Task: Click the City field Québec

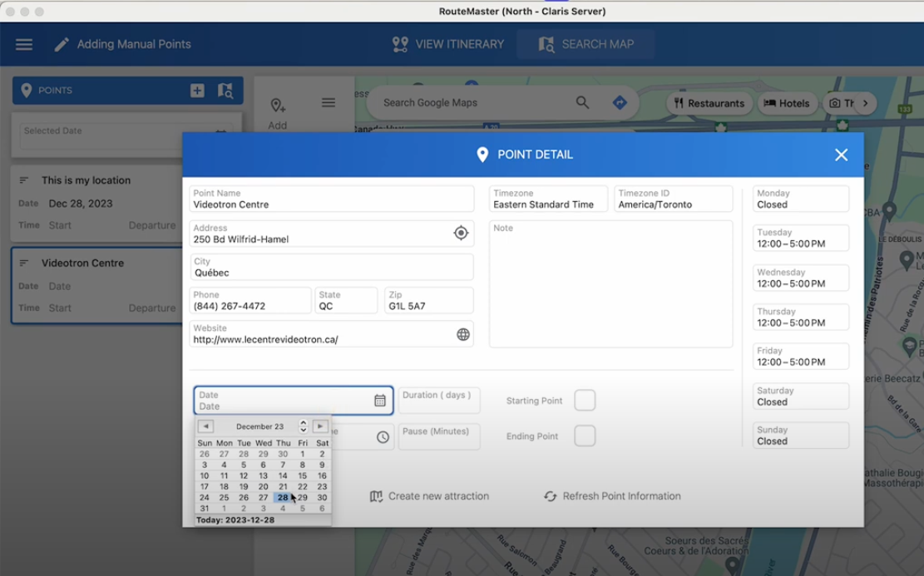Action: pos(331,268)
